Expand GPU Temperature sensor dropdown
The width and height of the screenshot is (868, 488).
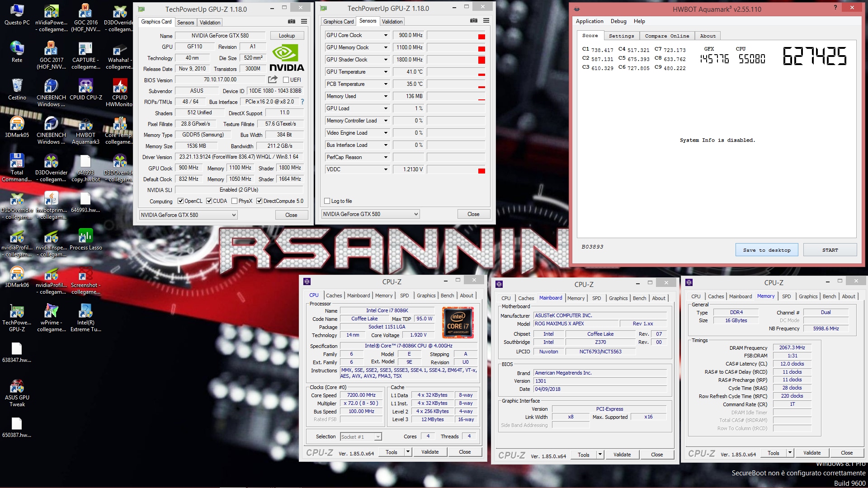pyautogui.click(x=386, y=72)
